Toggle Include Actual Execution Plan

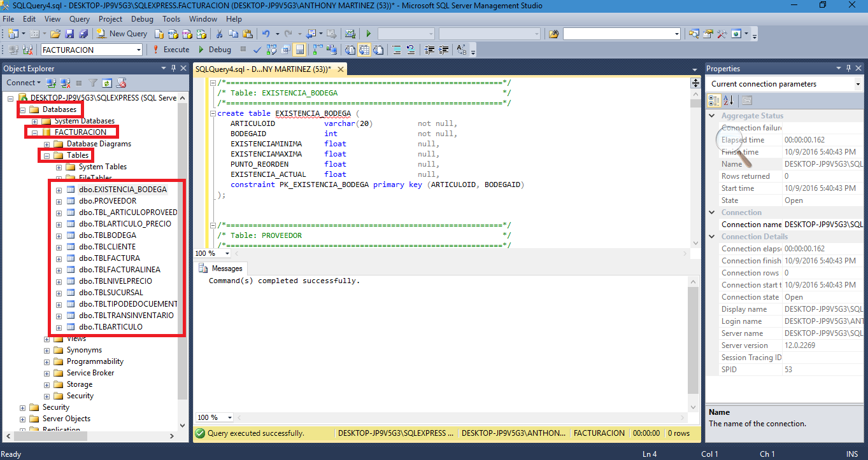(x=317, y=49)
